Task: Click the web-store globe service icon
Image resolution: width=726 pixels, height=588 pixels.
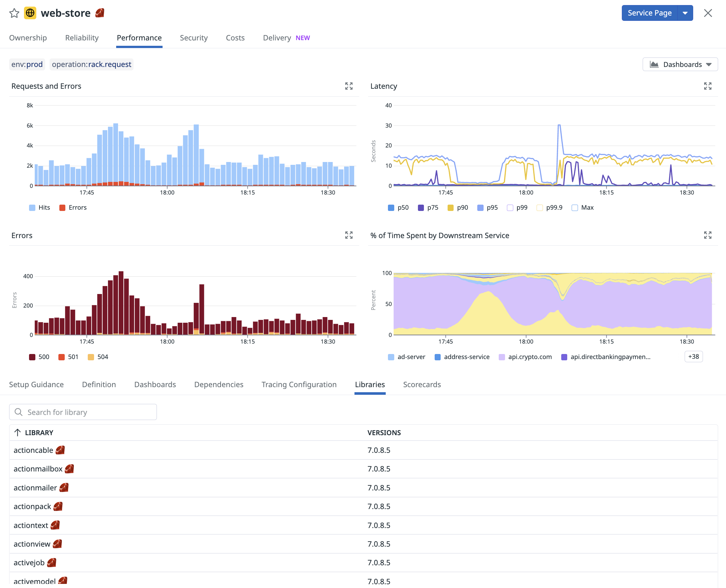Action: click(x=30, y=13)
